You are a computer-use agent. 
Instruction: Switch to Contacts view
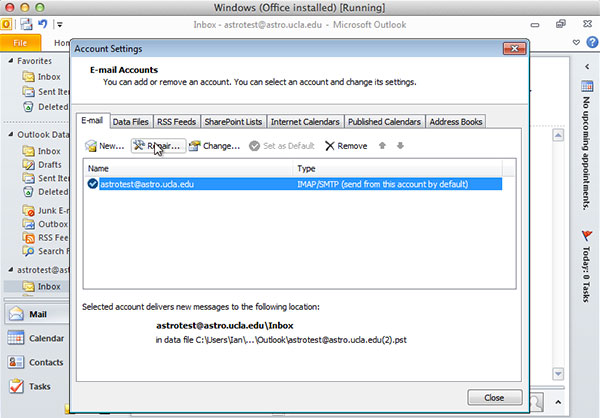pos(37,362)
